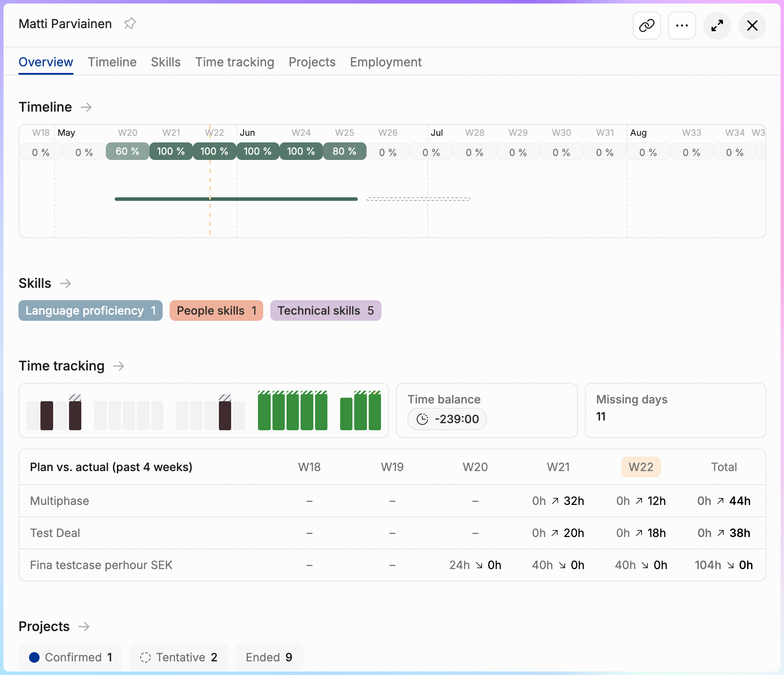784x675 pixels.
Task: Click the Jun month label in timeline
Action: (x=247, y=133)
